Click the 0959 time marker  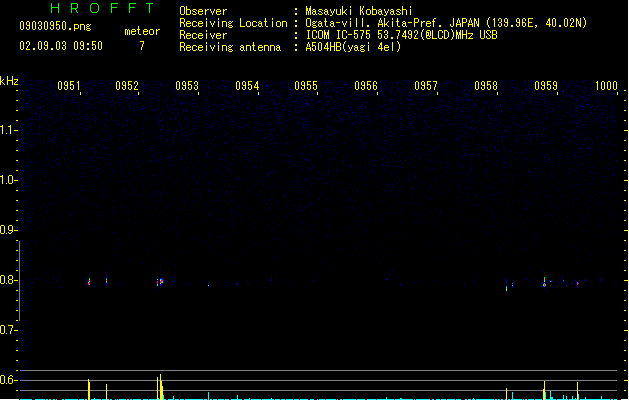pos(546,86)
